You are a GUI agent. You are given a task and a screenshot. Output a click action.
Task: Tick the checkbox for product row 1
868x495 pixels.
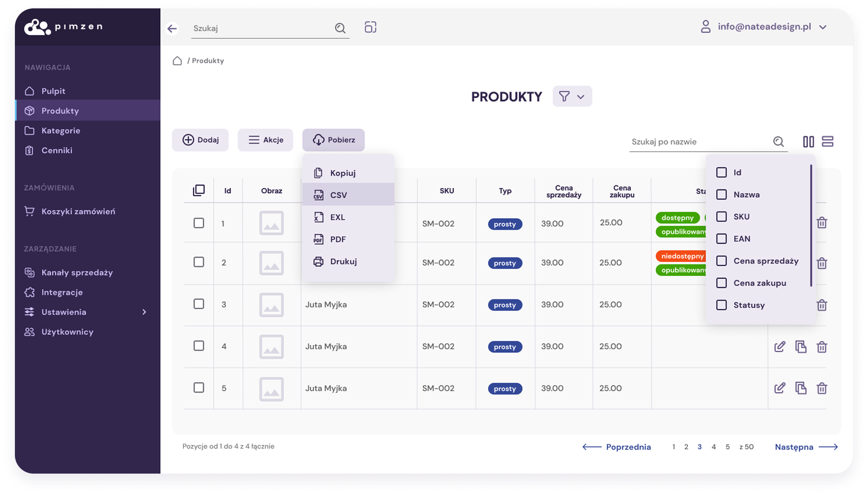tap(199, 223)
